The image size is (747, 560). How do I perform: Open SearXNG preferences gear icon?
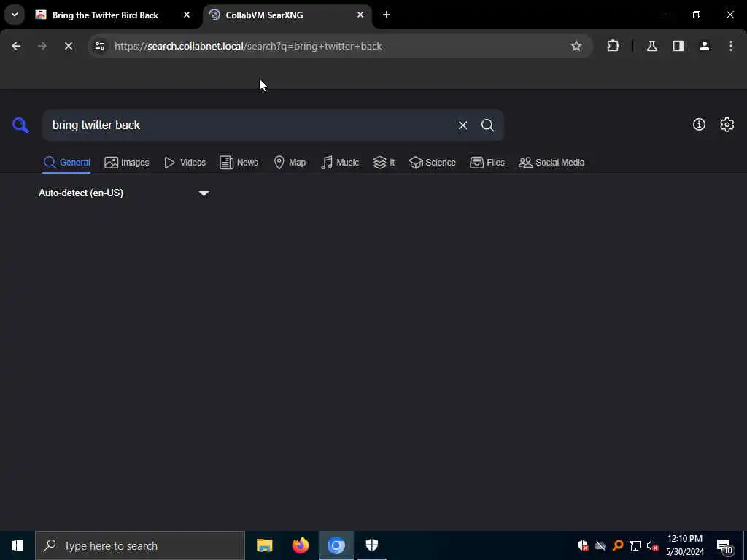pos(727,125)
